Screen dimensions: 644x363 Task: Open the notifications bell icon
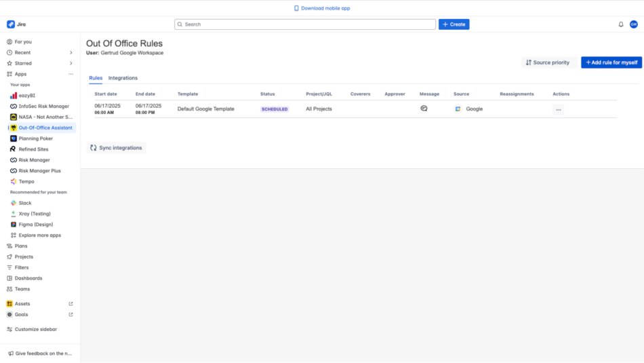(621, 24)
